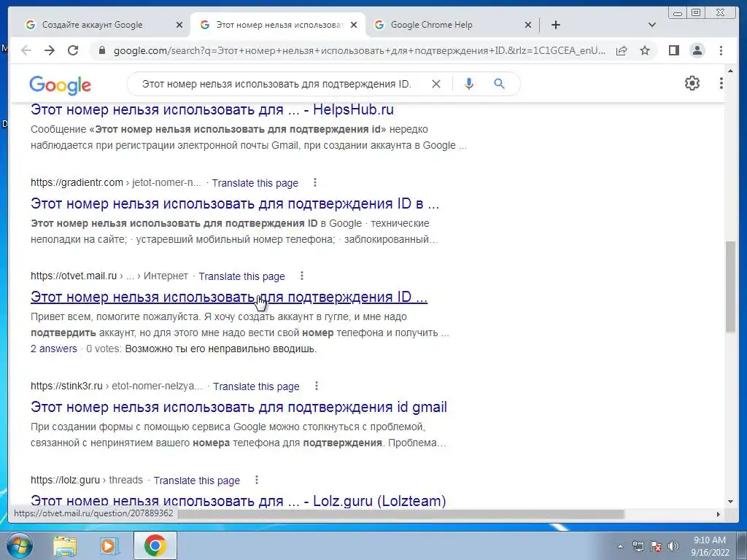Select the Этот номер нельзя использовать tab

point(279,25)
